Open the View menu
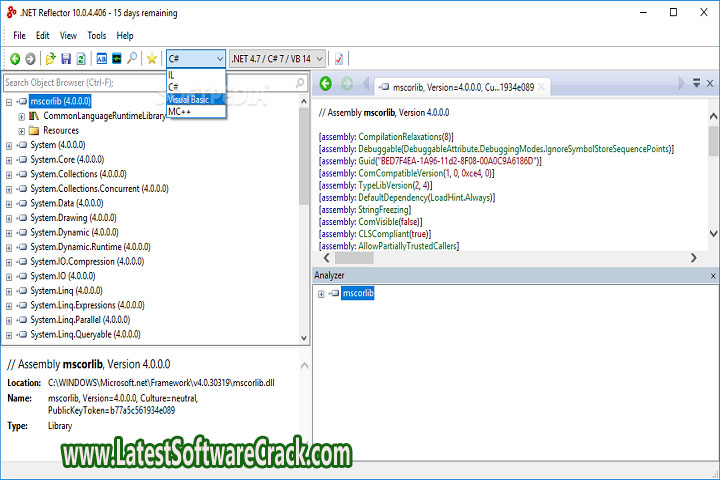 point(68,35)
